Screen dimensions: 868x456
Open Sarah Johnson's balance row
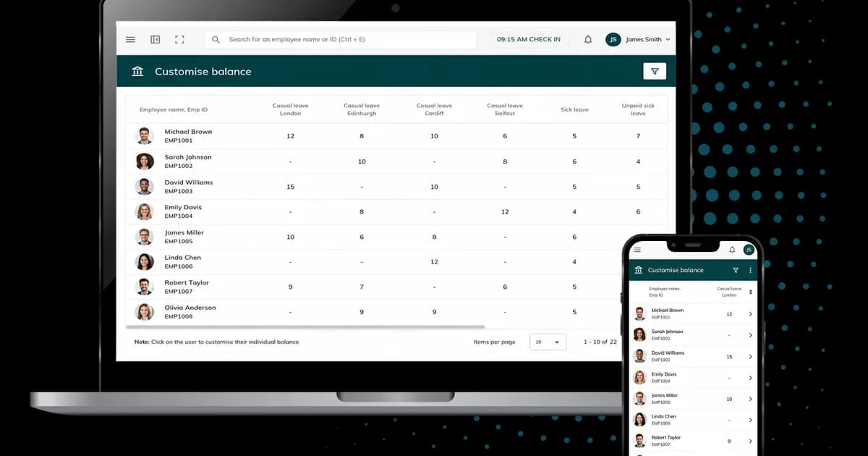coord(396,161)
